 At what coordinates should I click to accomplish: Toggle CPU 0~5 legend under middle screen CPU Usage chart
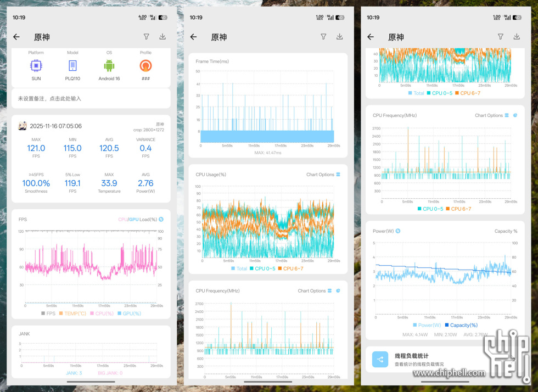[262, 268]
